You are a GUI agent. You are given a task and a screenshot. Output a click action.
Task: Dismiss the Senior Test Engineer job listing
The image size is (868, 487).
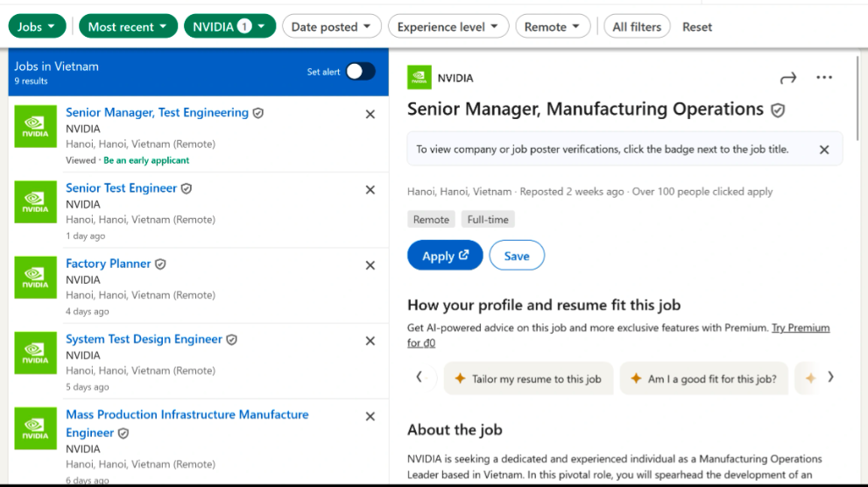coord(370,190)
